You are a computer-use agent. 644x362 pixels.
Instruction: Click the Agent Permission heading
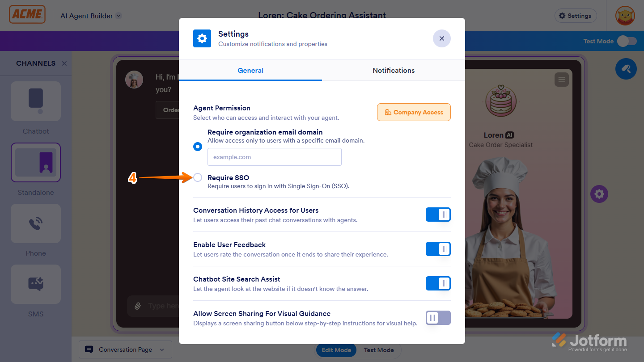pos(222,108)
